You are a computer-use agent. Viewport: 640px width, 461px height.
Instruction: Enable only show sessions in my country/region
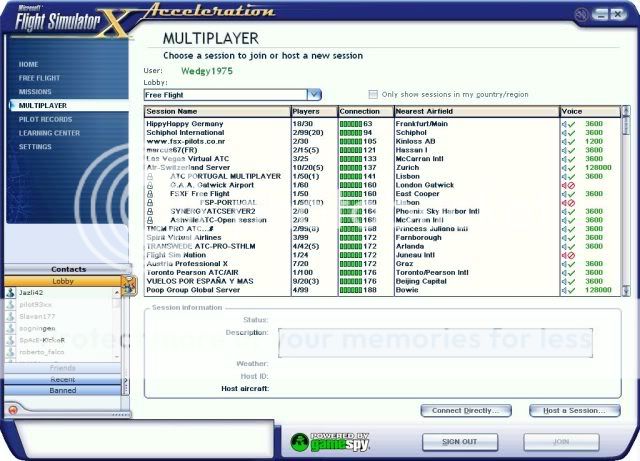(374, 93)
